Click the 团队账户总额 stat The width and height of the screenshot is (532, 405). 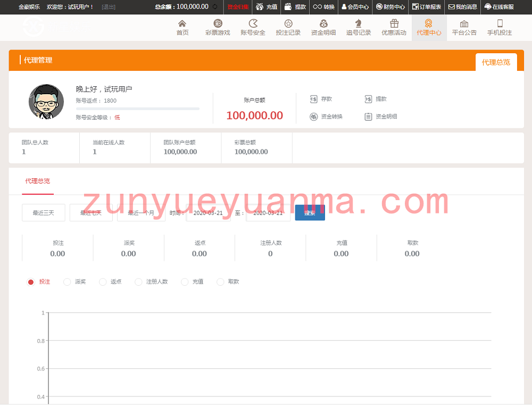186,147
